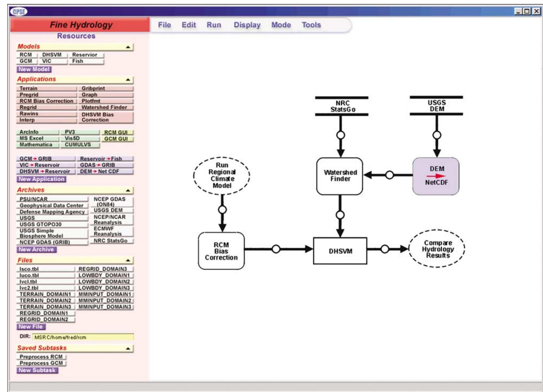The width and height of the screenshot is (543, 392).
Task: Open the Run menu
Action: (214, 25)
